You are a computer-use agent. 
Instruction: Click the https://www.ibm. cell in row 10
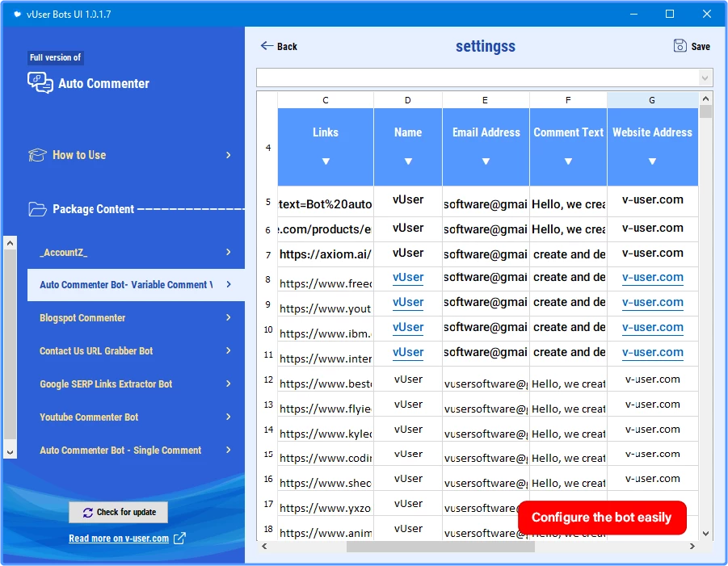326,329
